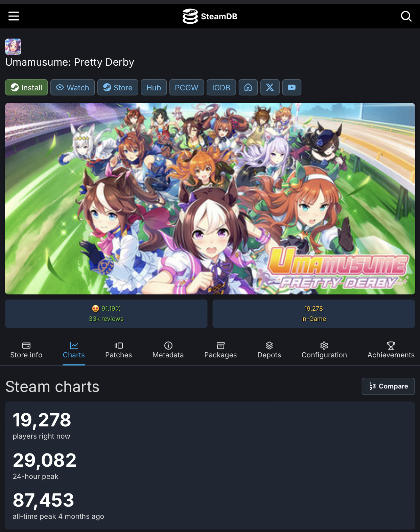Image resolution: width=420 pixels, height=532 pixels.
Task: Open the PCGW wiki link
Action: pyautogui.click(x=187, y=88)
